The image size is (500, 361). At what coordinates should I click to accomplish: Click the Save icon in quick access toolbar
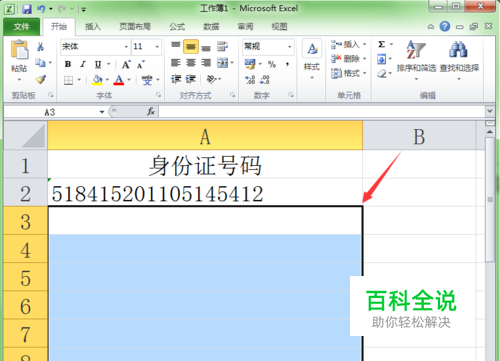(27, 9)
